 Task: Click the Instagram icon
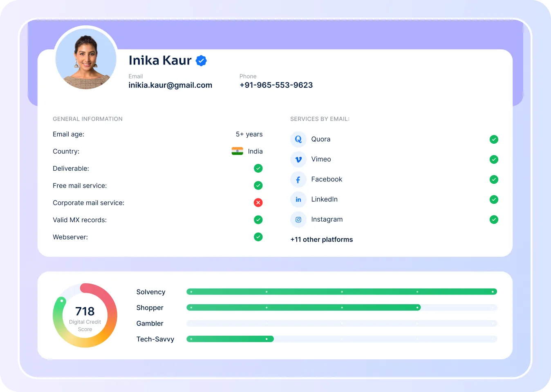(x=298, y=219)
